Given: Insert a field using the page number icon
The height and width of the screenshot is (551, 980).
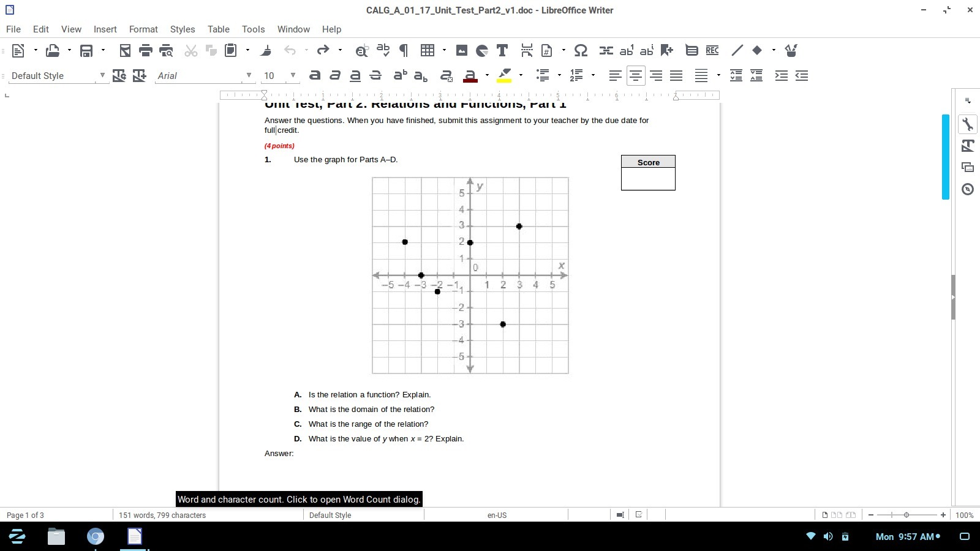Looking at the screenshot, I should click(x=546, y=51).
